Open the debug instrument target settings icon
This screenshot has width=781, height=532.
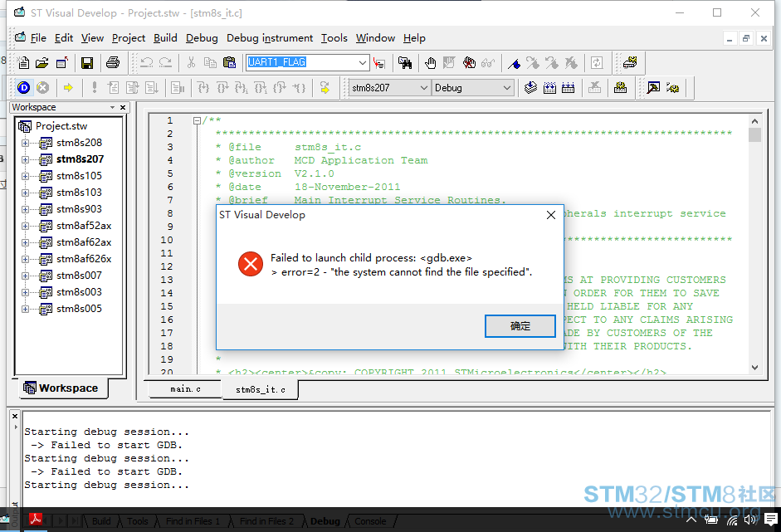click(x=630, y=62)
